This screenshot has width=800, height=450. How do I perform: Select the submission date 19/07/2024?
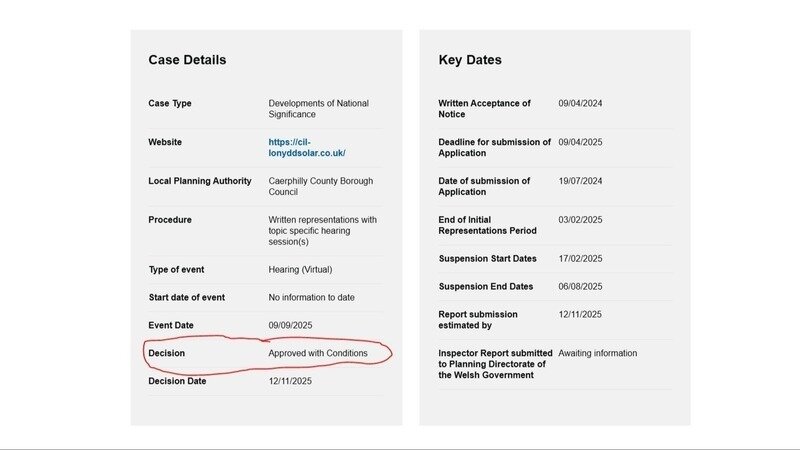[580, 181]
